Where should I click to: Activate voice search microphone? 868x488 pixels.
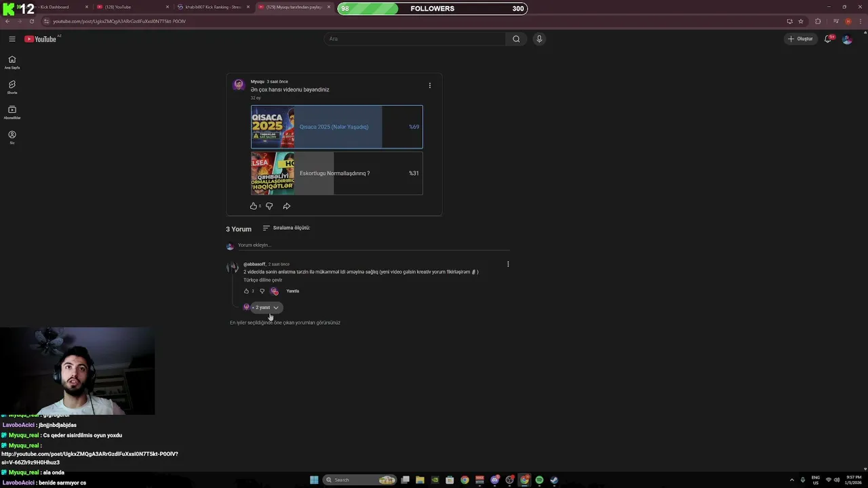tap(539, 39)
